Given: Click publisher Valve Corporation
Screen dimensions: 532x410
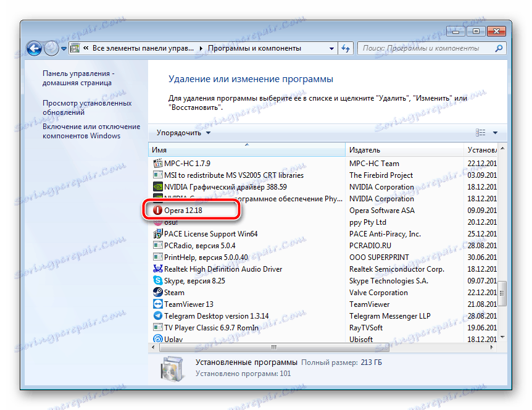Looking at the screenshot, I should pyautogui.click(x=379, y=293).
